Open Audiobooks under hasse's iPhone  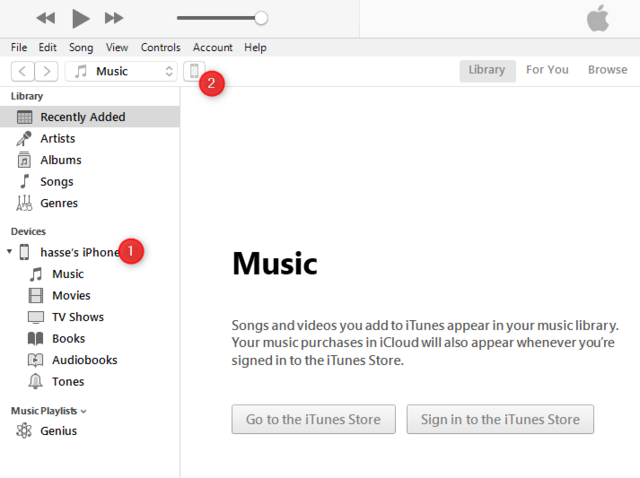pos(84,360)
